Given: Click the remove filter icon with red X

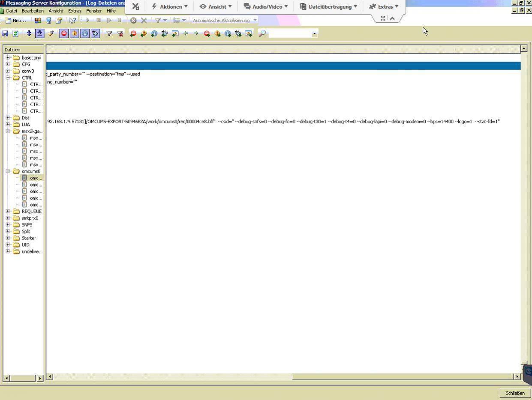Looking at the screenshot, I should (120, 33).
